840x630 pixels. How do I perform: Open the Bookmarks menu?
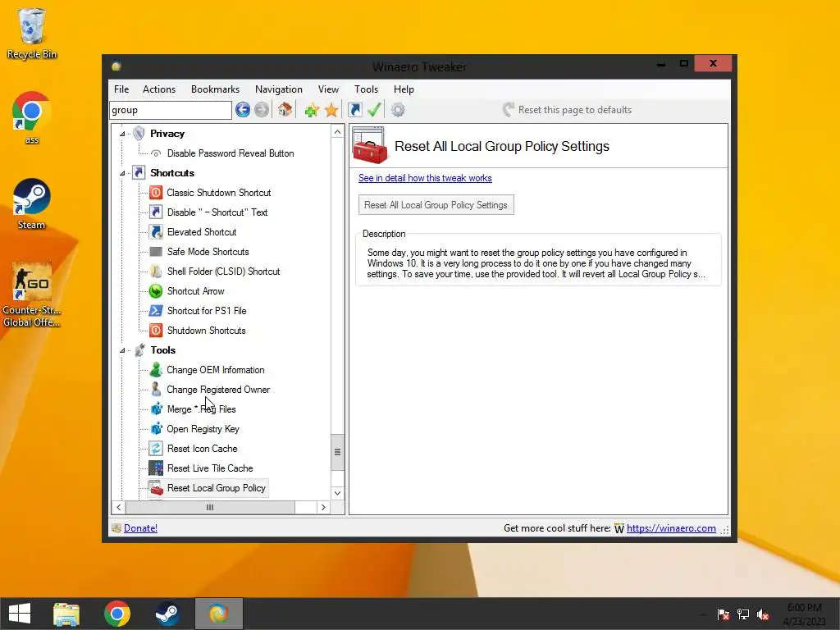pos(216,89)
